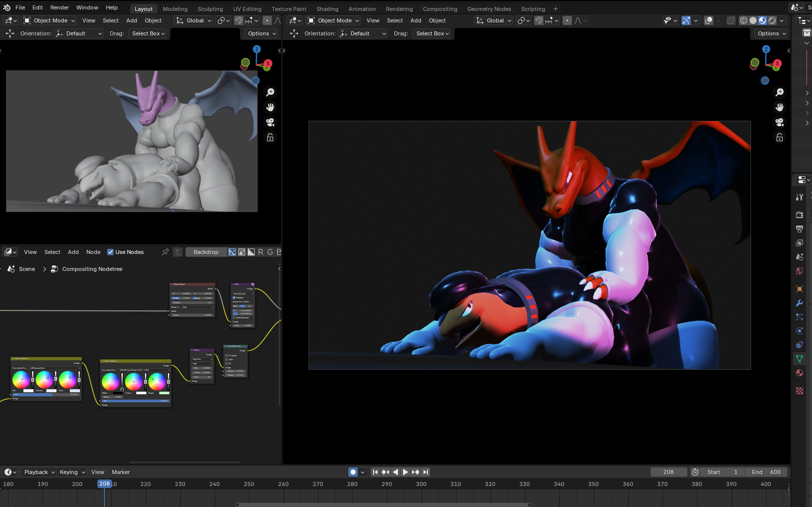Screen dimensions: 812x507
Task: Toggle the auto keying record button
Action: [353, 472]
